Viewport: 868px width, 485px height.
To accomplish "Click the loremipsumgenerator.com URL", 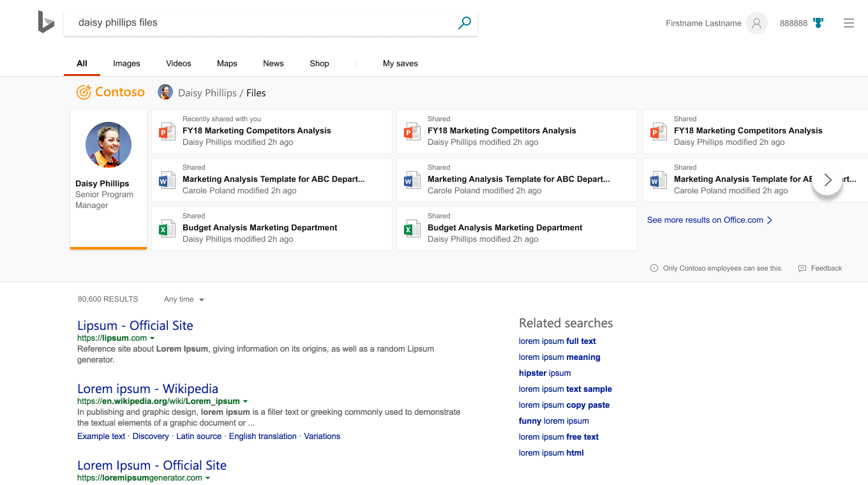I will pyautogui.click(x=140, y=478).
